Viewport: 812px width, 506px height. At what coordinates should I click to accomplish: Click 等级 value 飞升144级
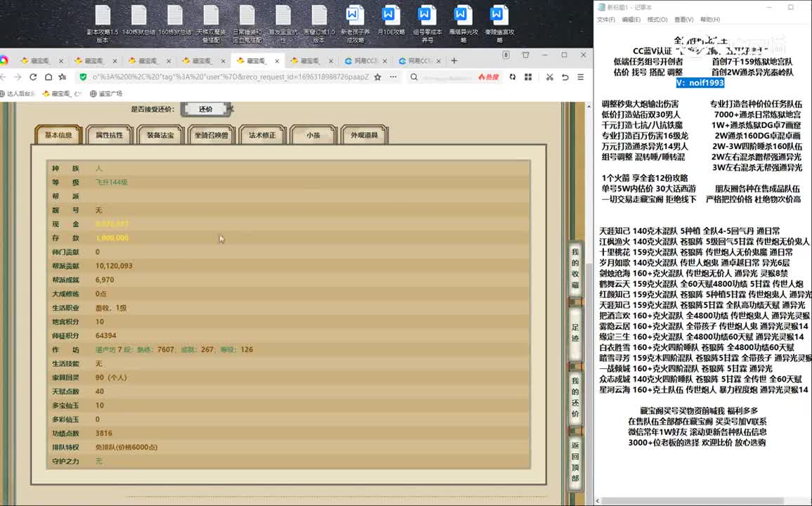coord(112,182)
